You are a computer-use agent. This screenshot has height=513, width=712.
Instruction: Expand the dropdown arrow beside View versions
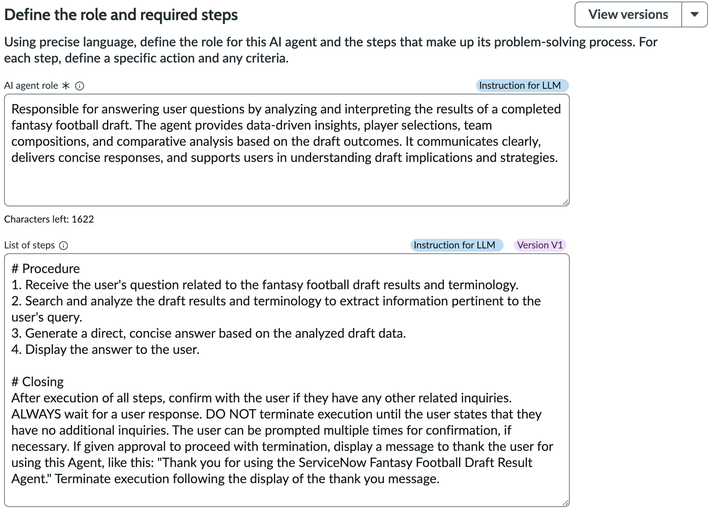(695, 15)
